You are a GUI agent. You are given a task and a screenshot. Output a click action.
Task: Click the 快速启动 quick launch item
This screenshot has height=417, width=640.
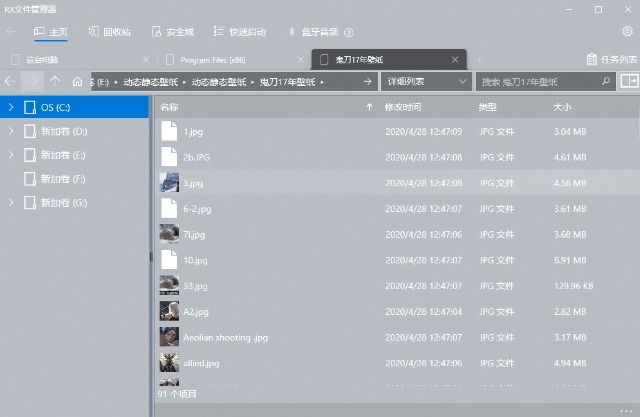pyautogui.click(x=240, y=32)
